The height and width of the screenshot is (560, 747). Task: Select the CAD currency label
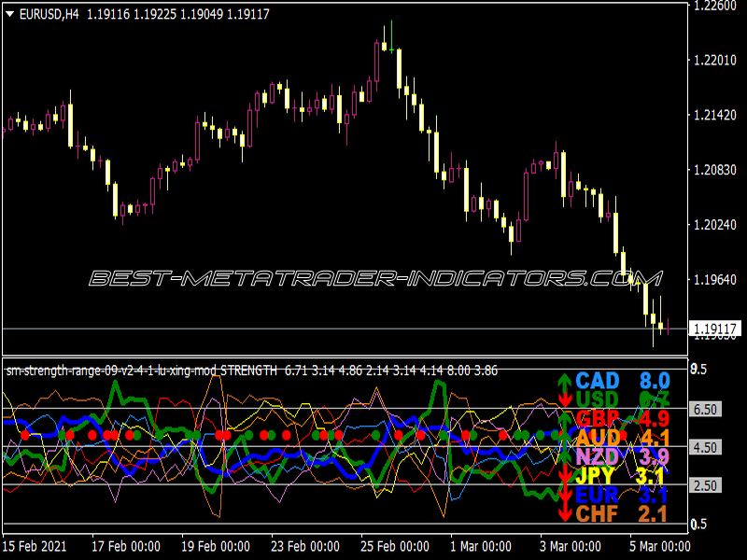[x=598, y=381]
